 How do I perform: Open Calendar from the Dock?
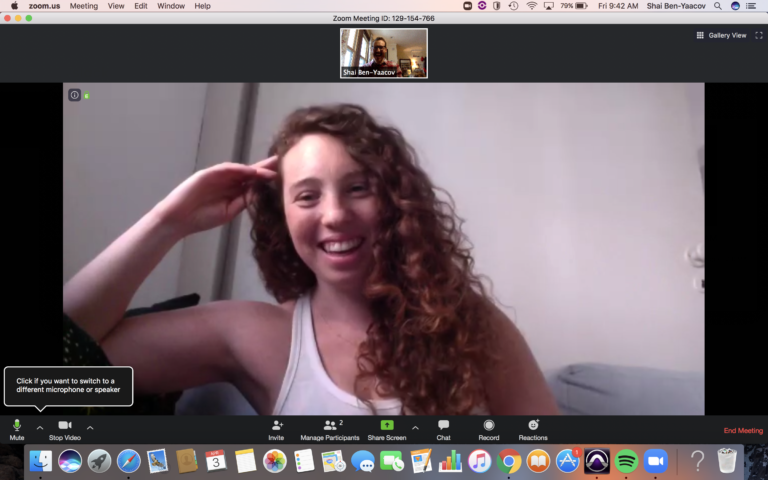coord(216,461)
